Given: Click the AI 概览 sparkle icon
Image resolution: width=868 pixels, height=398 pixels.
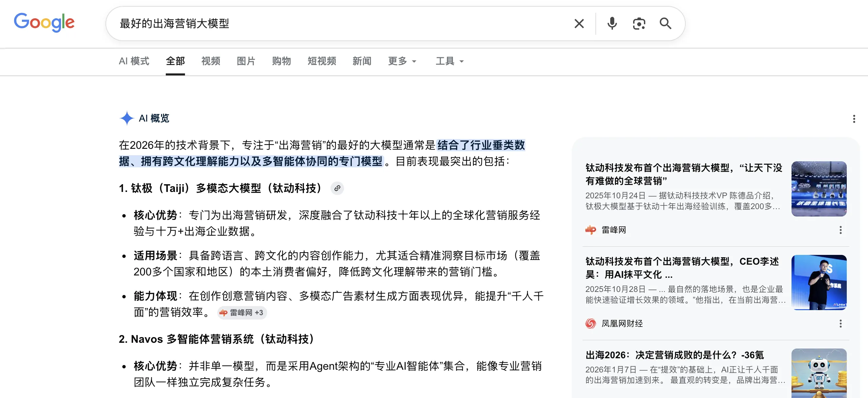Looking at the screenshot, I should click(127, 118).
